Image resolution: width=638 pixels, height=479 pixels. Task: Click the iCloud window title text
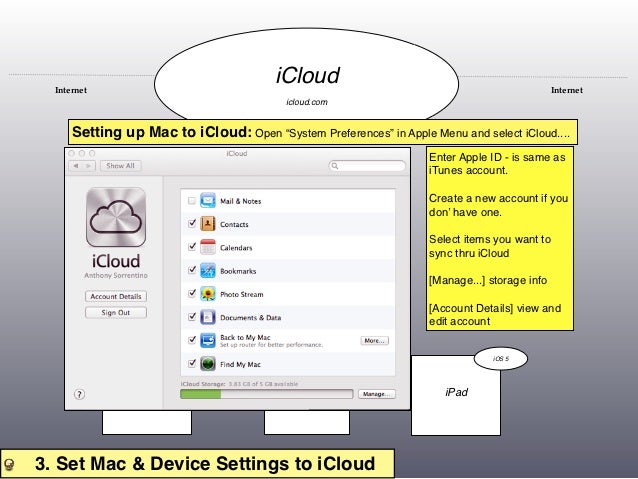(237, 153)
